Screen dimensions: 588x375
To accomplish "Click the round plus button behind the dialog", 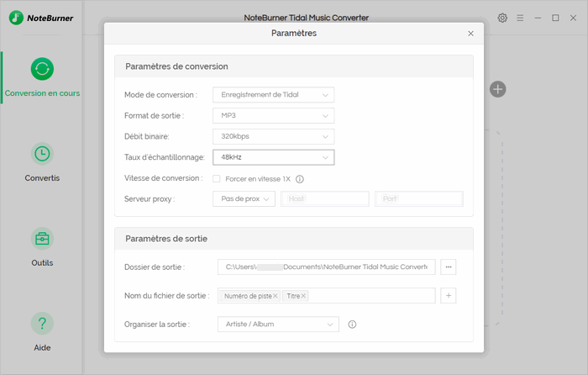I will click(x=497, y=89).
